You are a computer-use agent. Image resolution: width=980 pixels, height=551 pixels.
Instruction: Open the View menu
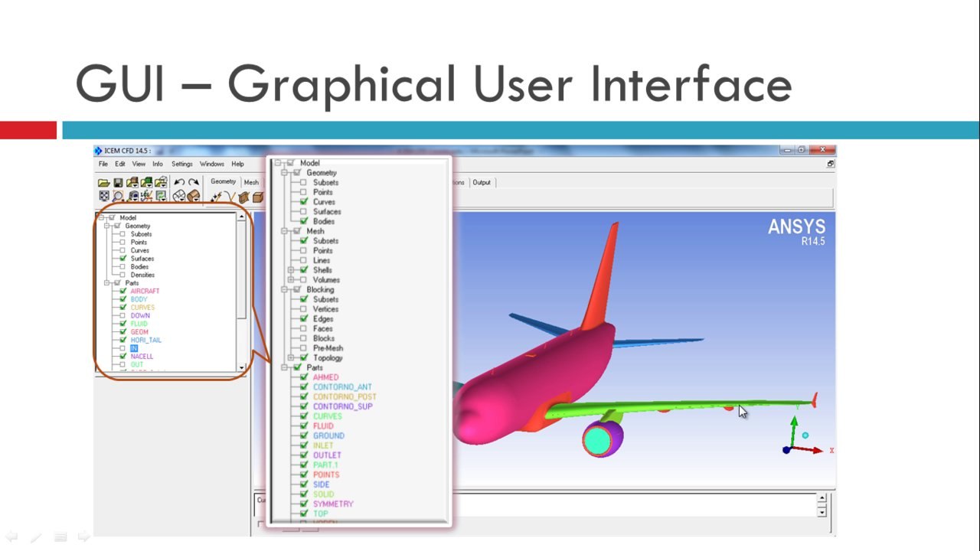point(139,164)
